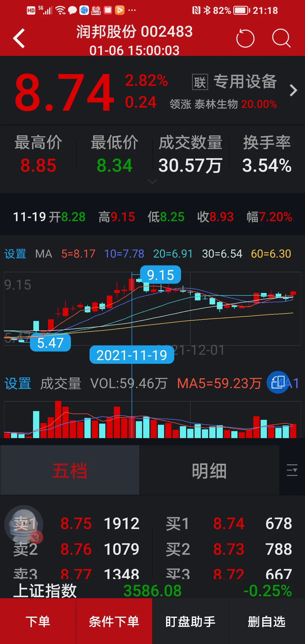The height and width of the screenshot is (644, 305).
Task: Open 成交量 settings via 设置 link
Action: coord(18,384)
